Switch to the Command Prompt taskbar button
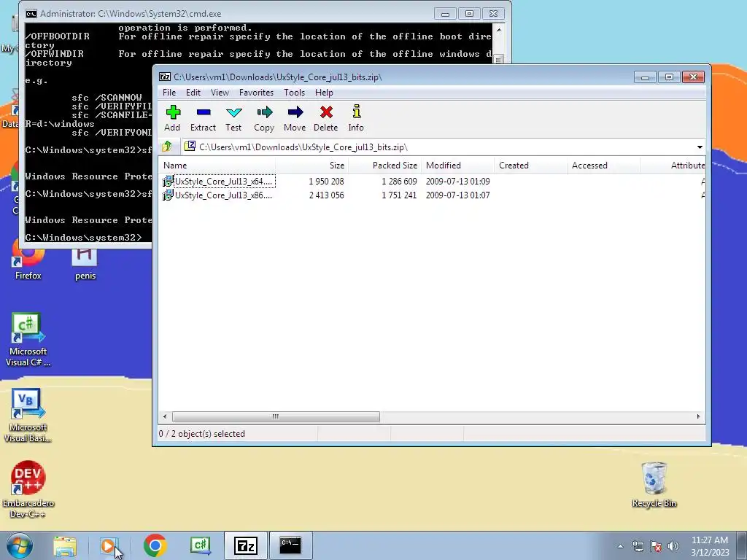This screenshot has width=747, height=560. coord(290,545)
